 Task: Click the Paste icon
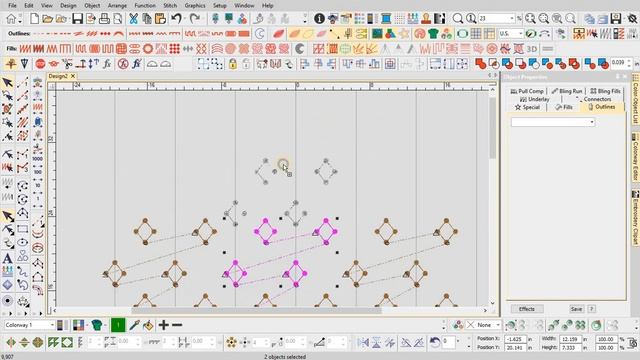[160, 19]
